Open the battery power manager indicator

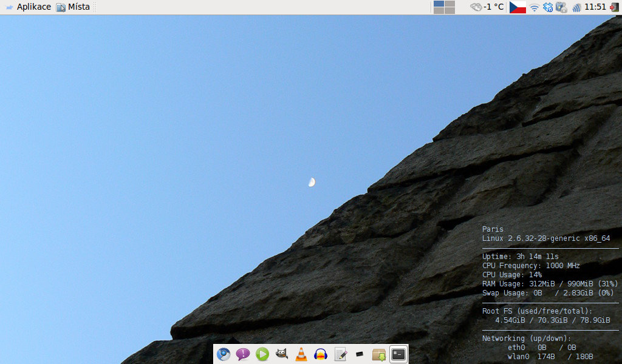click(561, 7)
